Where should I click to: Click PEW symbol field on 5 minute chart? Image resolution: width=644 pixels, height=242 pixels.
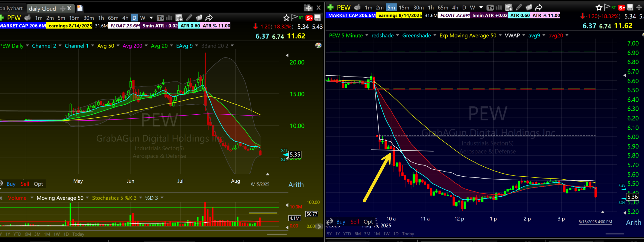tap(344, 8)
